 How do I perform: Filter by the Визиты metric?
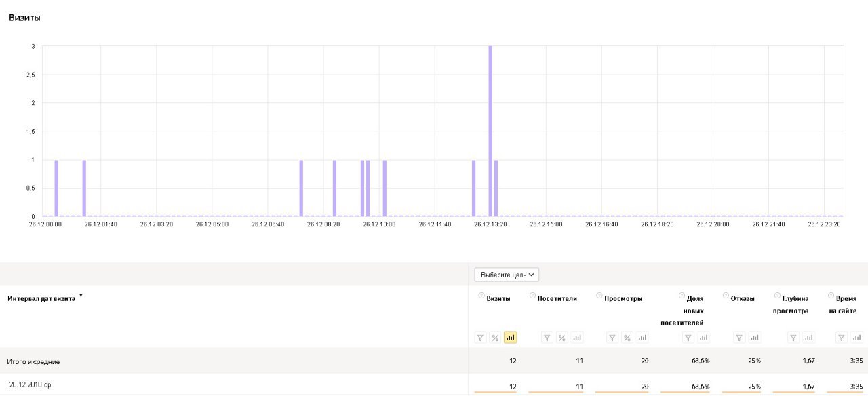[480, 338]
